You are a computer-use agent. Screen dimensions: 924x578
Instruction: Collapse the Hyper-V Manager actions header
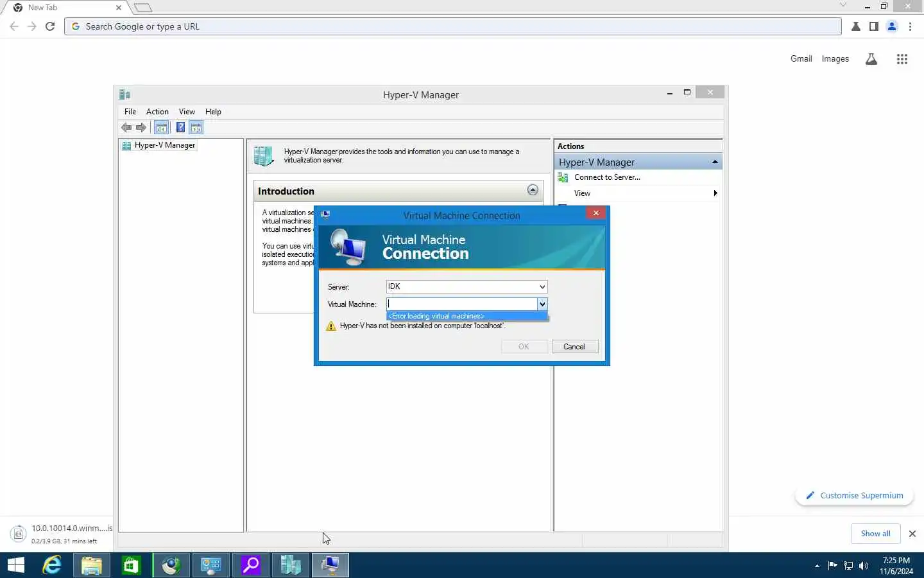point(715,162)
